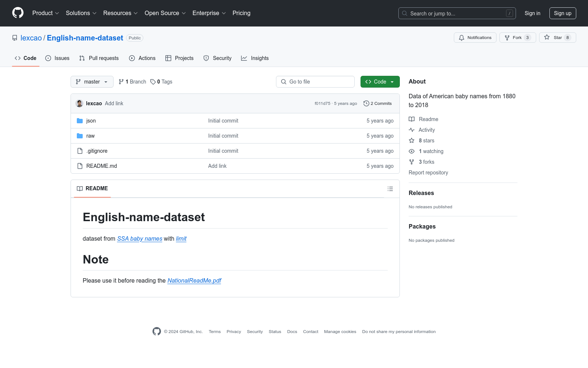588x368 pixels.
Task: Expand the Open Source menu
Action: pos(165,13)
